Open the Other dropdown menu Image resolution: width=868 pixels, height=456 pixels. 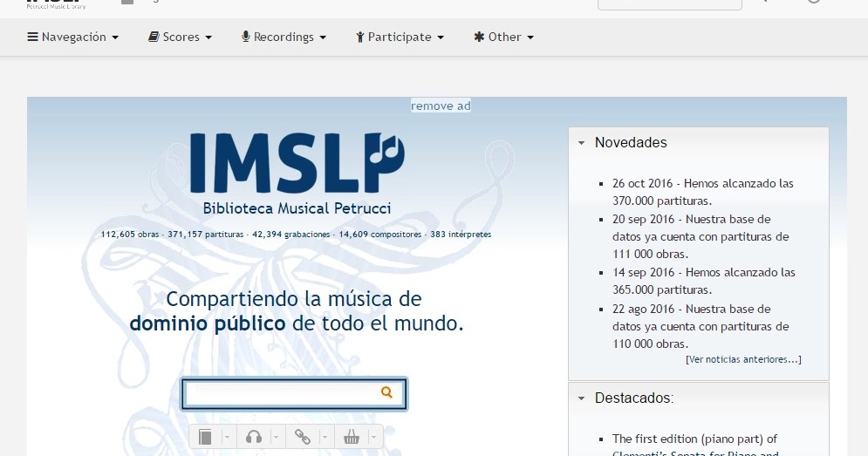point(503,37)
